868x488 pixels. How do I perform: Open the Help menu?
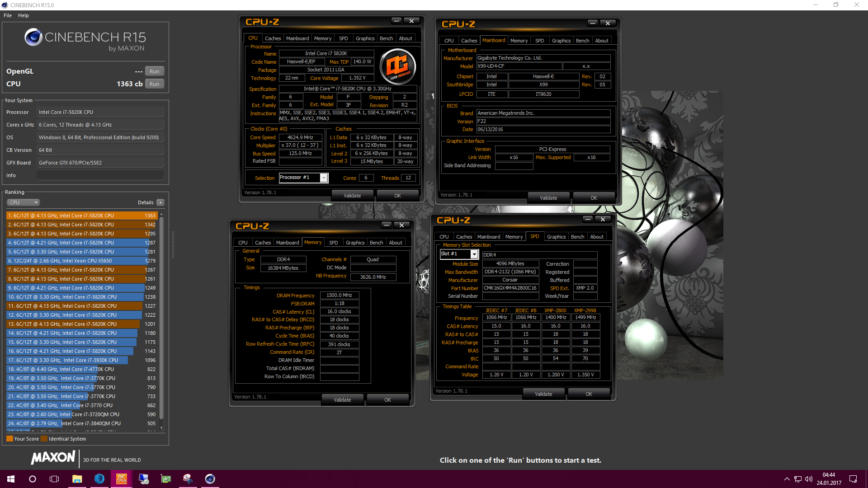[x=24, y=15]
